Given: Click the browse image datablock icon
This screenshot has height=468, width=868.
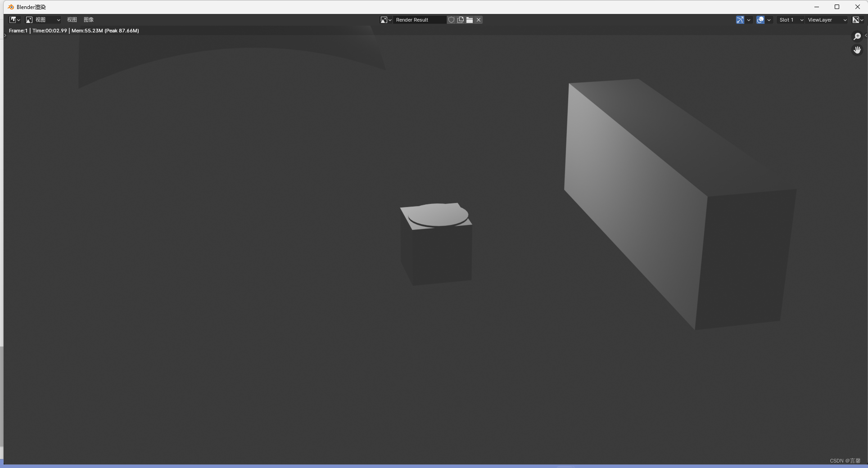Looking at the screenshot, I should click(x=384, y=20).
